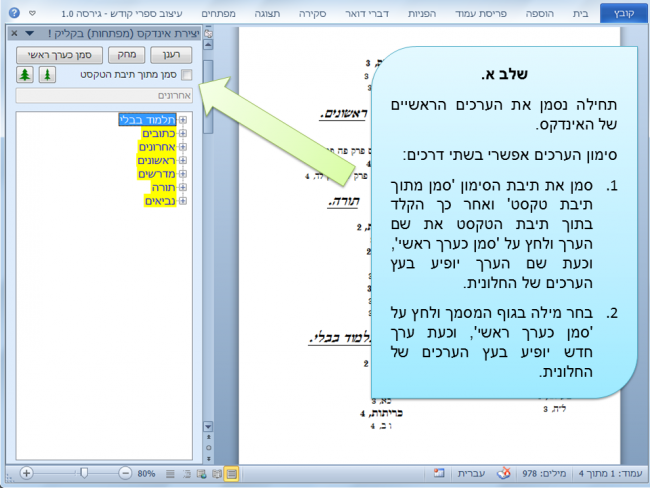Open the פריסת עמוד ribbon tab
The image size is (650, 488).
click(x=481, y=13)
